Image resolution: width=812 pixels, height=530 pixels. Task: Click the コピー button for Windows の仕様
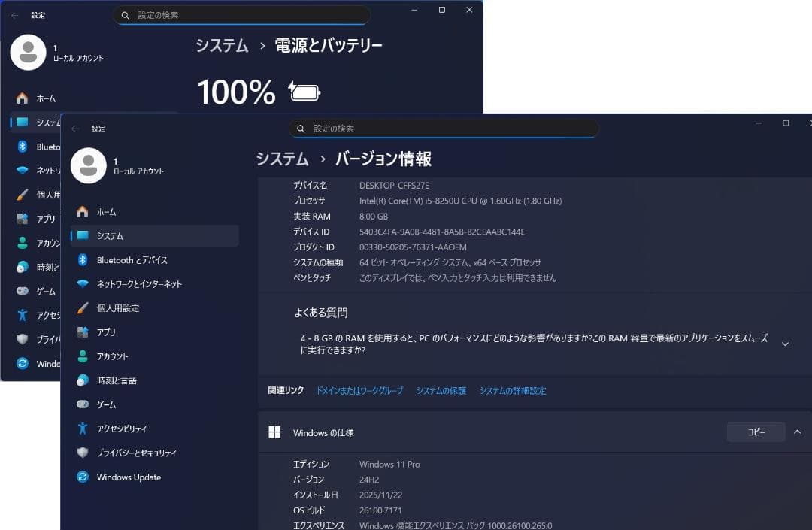click(756, 432)
